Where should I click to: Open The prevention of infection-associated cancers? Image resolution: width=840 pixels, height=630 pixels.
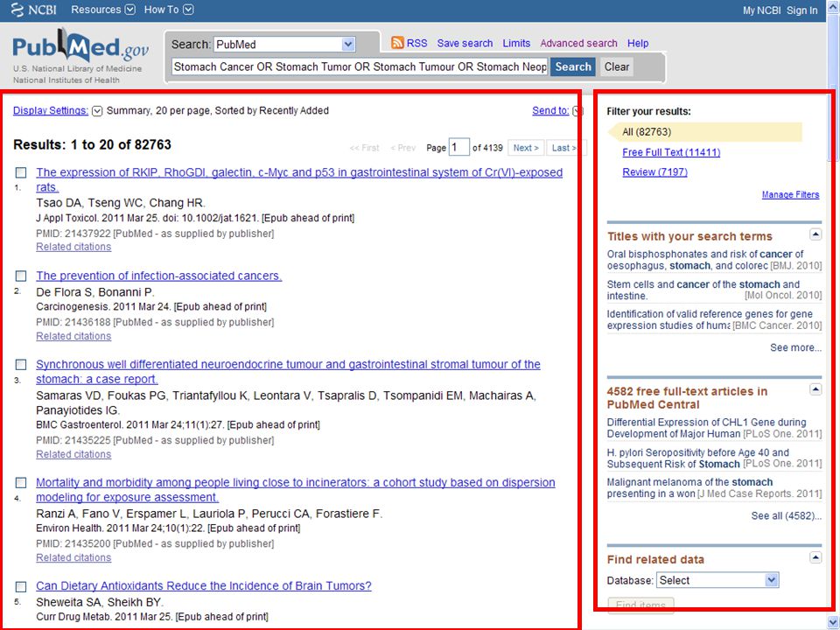tap(158, 276)
